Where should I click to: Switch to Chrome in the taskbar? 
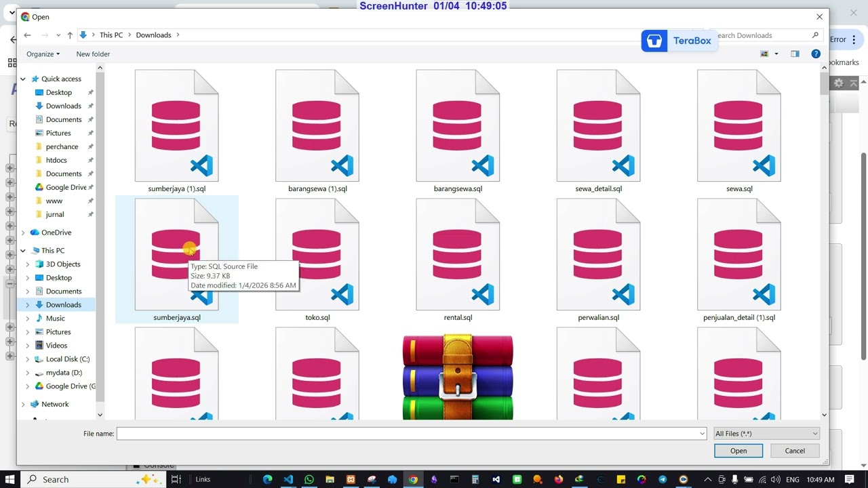(x=413, y=479)
